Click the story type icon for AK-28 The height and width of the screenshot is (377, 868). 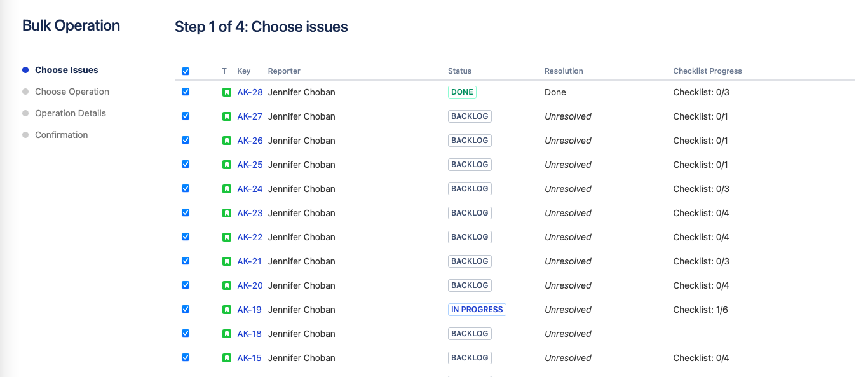tap(227, 92)
